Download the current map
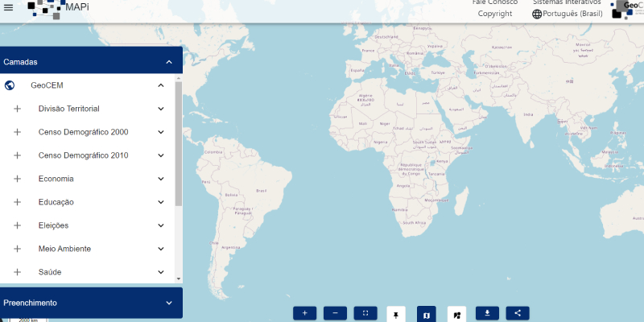The image size is (644, 322). coord(487,313)
